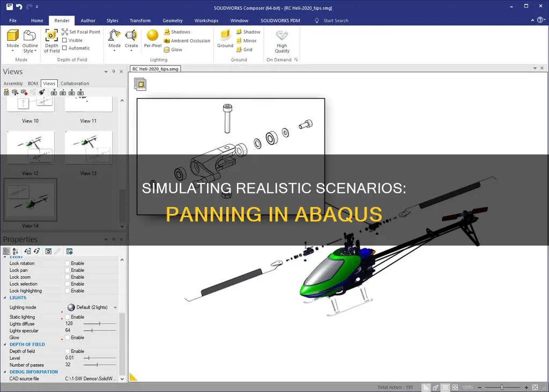Click zoom out minus button
549x392 pixels.
[479, 388]
